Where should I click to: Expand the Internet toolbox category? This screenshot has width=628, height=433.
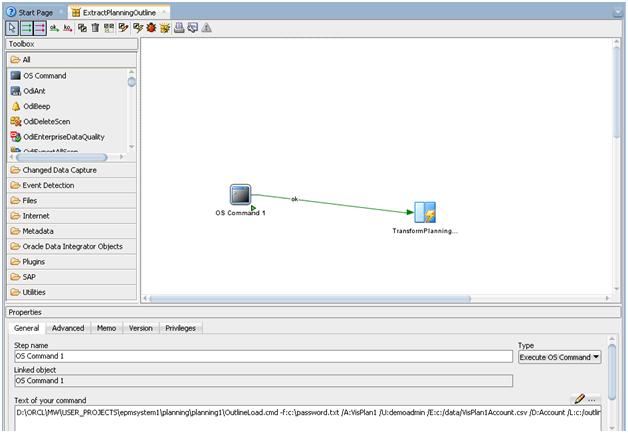(x=72, y=215)
